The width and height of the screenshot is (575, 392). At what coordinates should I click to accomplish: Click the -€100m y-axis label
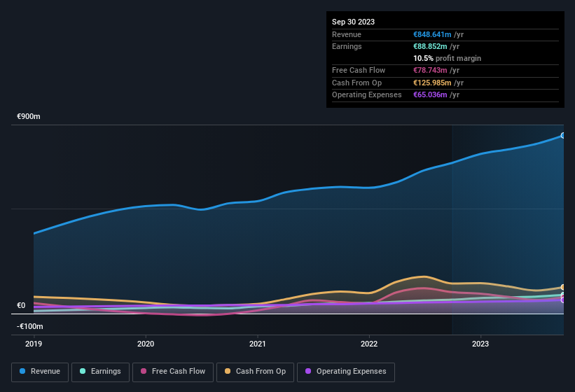[x=29, y=326]
